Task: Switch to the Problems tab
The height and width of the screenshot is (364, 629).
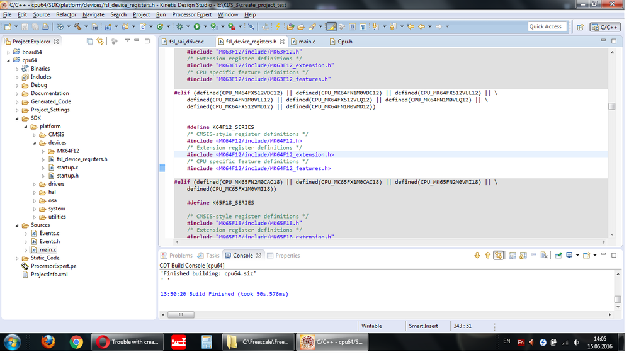Action: coord(176,255)
